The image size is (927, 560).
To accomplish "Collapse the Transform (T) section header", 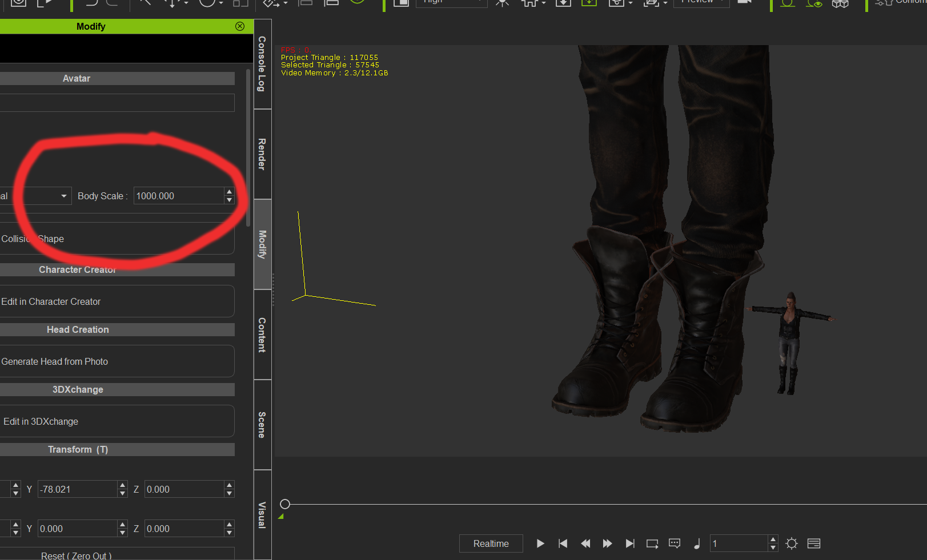I will 117,449.
